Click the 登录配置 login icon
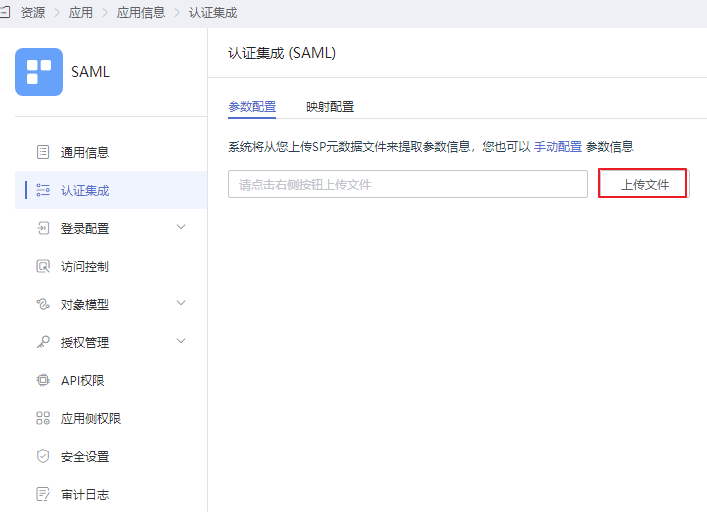The height and width of the screenshot is (512, 707). click(x=43, y=229)
